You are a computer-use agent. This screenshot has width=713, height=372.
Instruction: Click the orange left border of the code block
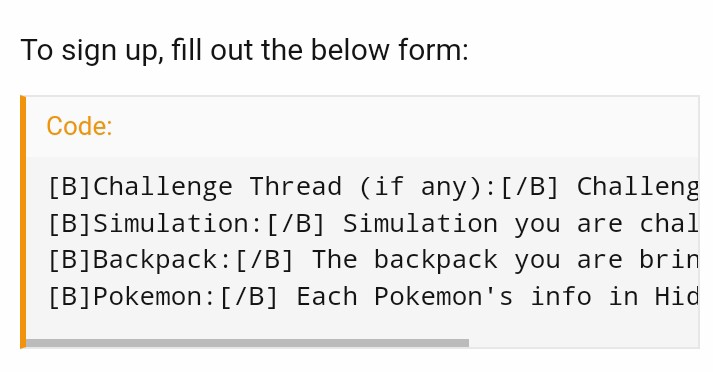click(23, 222)
